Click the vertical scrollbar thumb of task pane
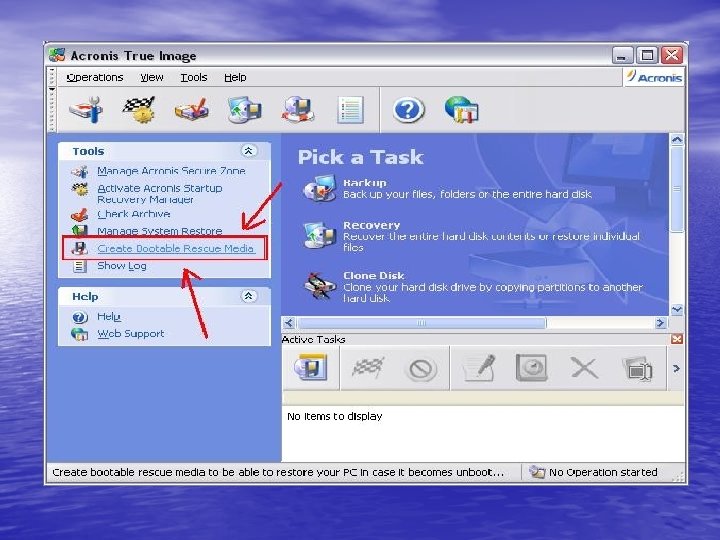The image size is (720, 540). tap(676, 189)
